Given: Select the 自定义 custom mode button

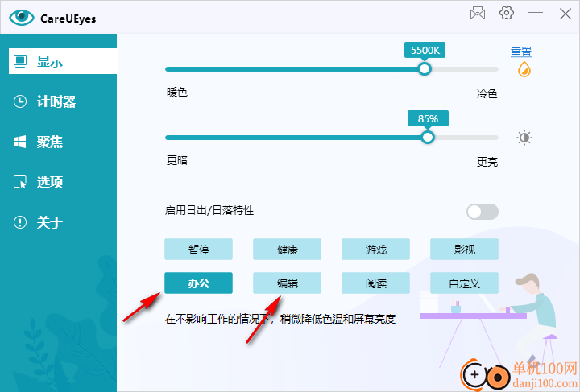Looking at the screenshot, I should coord(464,283).
